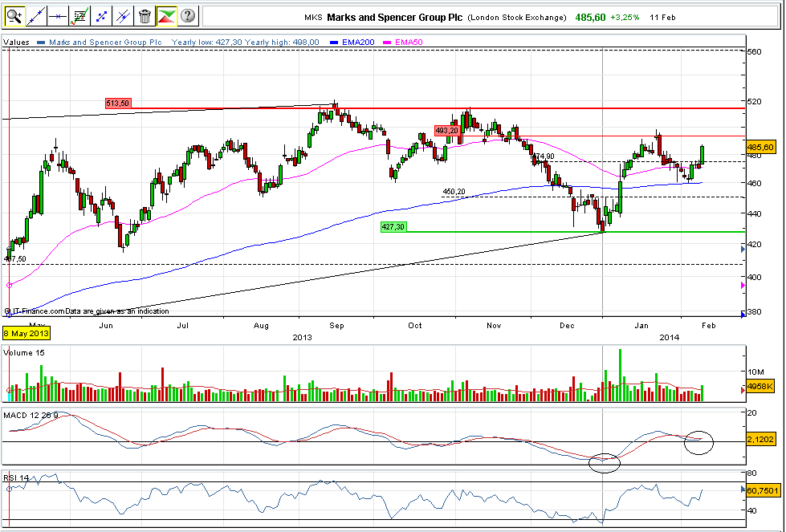The width and height of the screenshot is (786, 532).
Task: Click the London Stock Exchange label
Action: 517,18
